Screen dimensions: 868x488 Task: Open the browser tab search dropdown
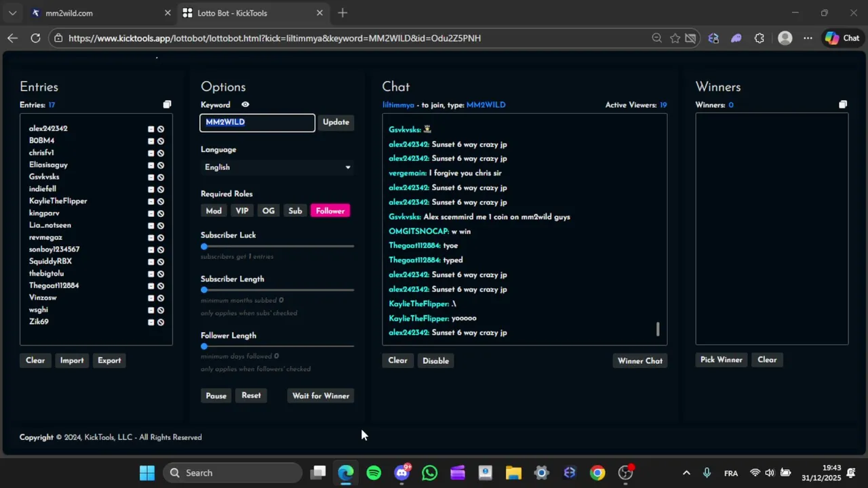click(12, 13)
